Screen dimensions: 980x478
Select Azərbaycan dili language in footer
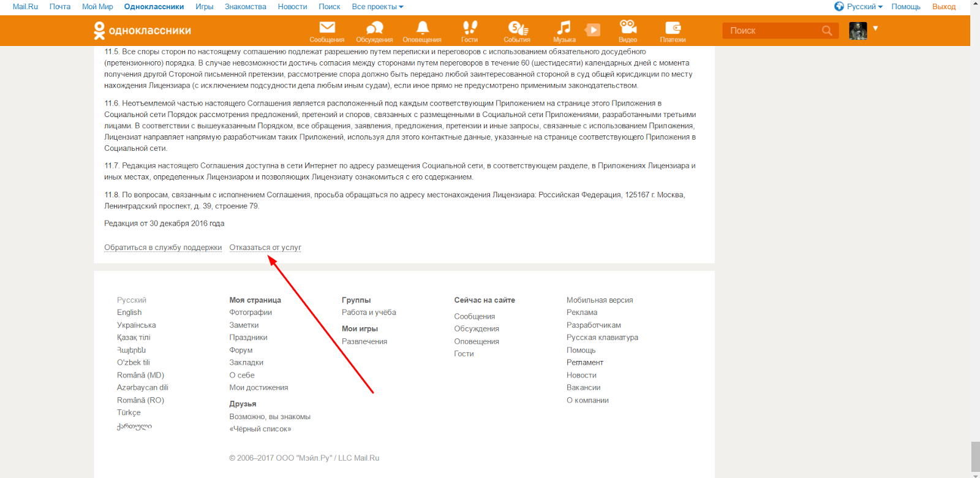pos(143,387)
